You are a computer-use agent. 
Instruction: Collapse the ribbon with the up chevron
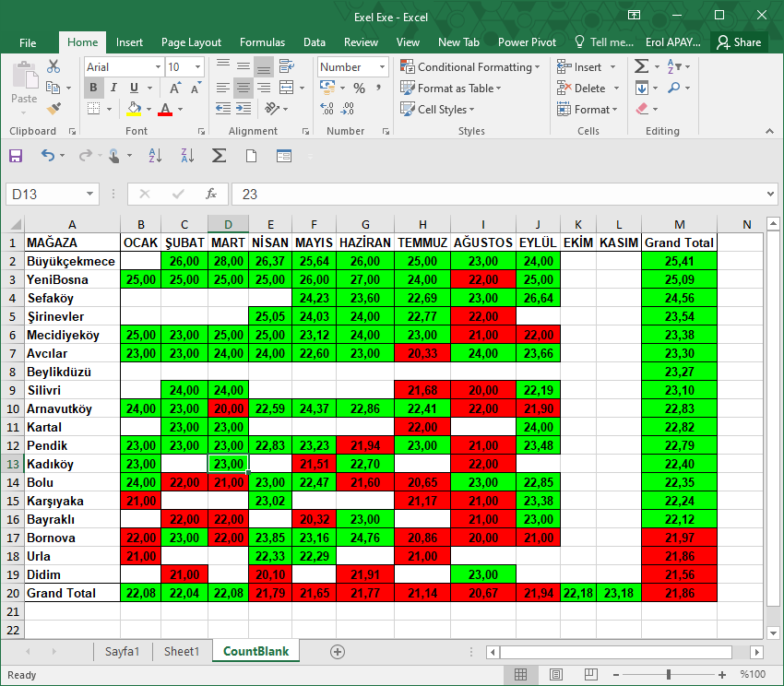tap(769, 131)
